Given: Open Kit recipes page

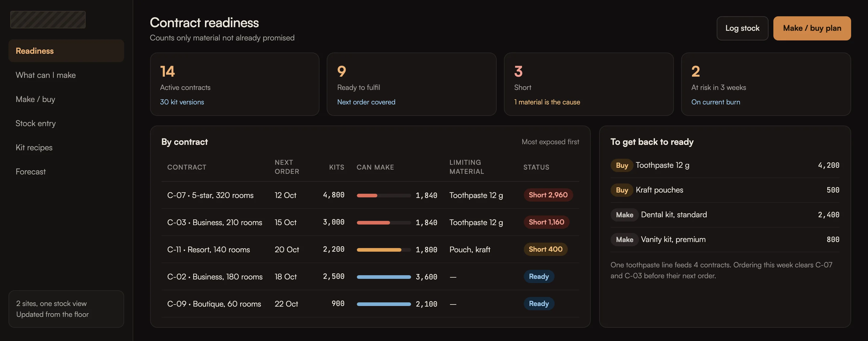Looking at the screenshot, I should tap(66, 147).
